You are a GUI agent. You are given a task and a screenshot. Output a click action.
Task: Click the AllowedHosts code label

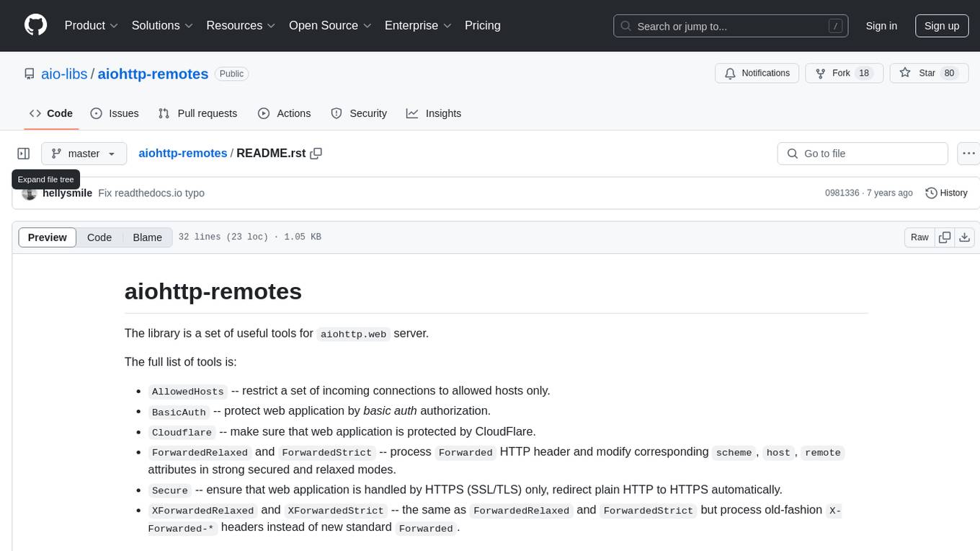coord(188,391)
